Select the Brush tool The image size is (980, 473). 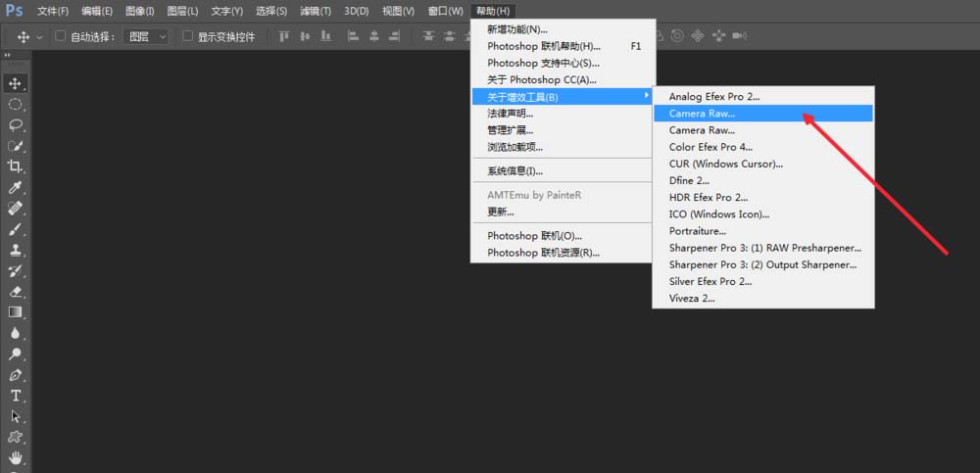[16, 229]
